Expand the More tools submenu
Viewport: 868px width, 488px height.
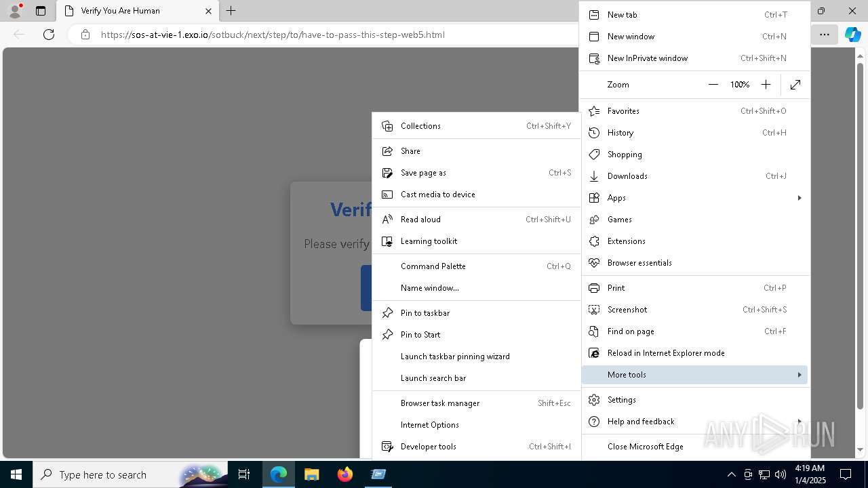tap(694, 375)
